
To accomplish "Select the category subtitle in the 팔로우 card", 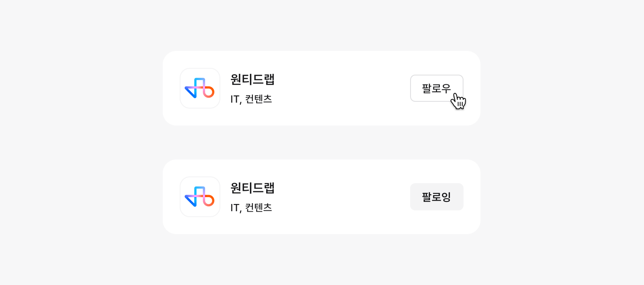I will click(251, 99).
